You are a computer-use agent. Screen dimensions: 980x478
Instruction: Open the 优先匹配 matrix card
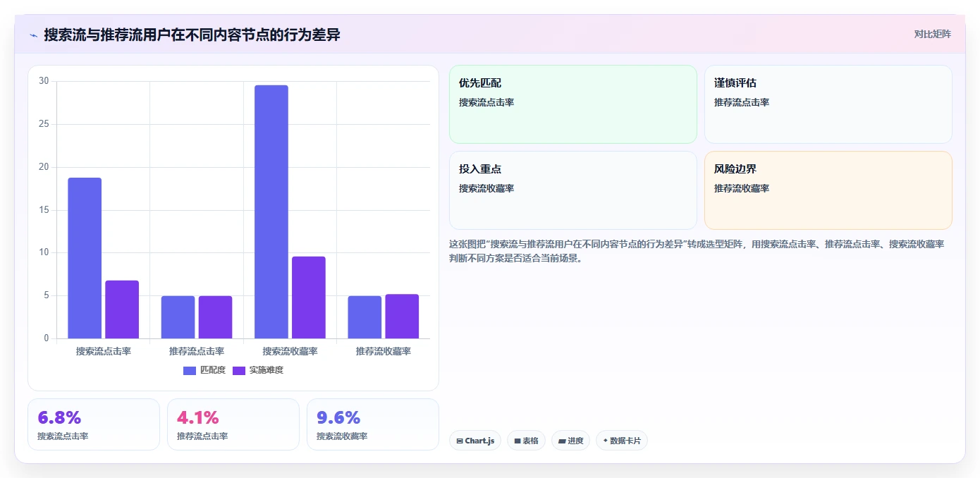pyautogui.click(x=572, y=104)
